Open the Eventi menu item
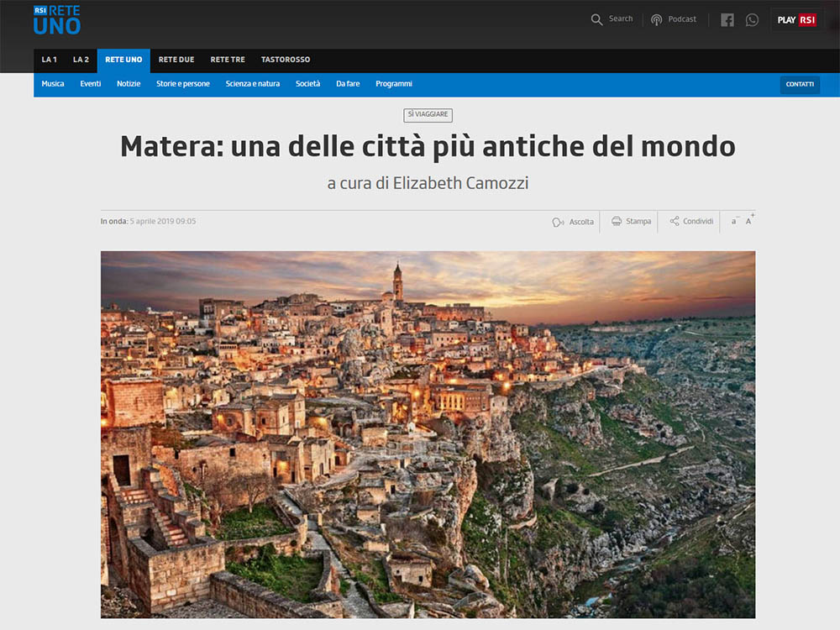 pos(91,84)
